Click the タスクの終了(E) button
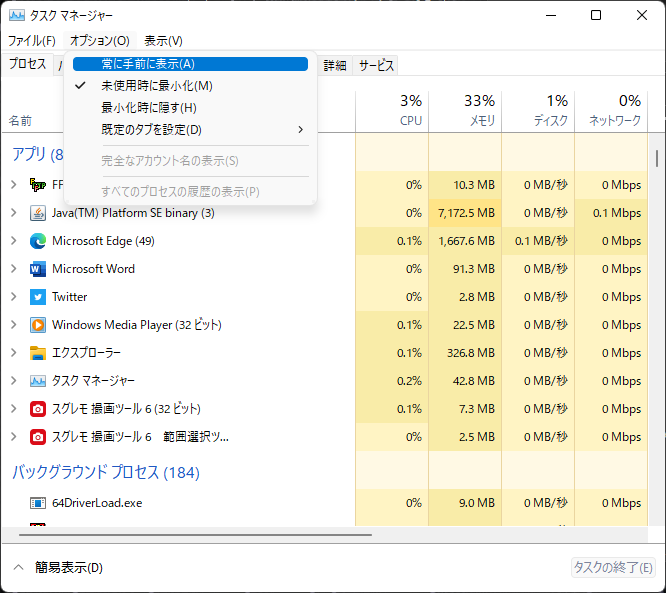Image resolution: width=666 pixels, height=593 pixels. 613,567
